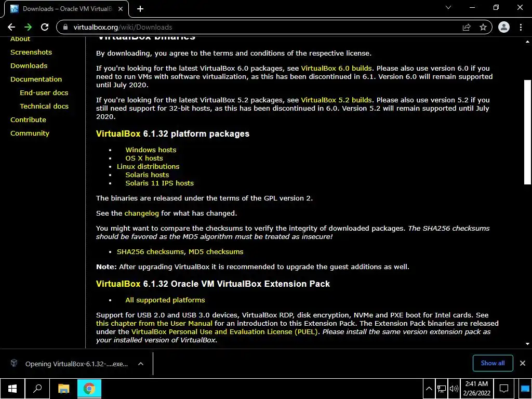Screen dimensions: 532x399
Task: Open File Explorer from the taskbar
Action: (x=63, y=389)
